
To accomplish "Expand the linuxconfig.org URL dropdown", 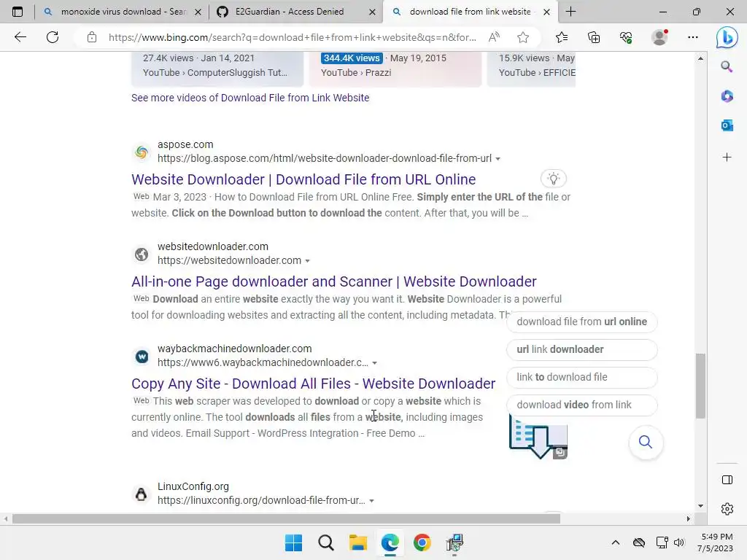I will click(371, 501).
